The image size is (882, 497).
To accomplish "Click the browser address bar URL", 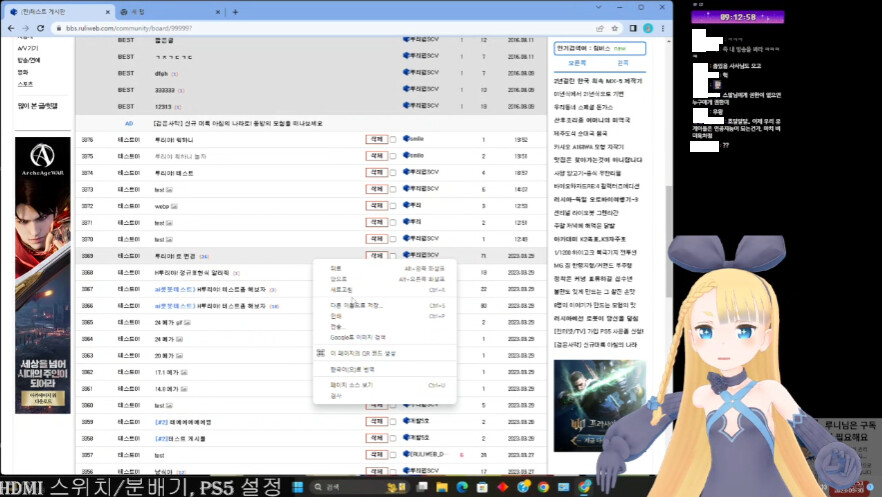I will point(129,28).
